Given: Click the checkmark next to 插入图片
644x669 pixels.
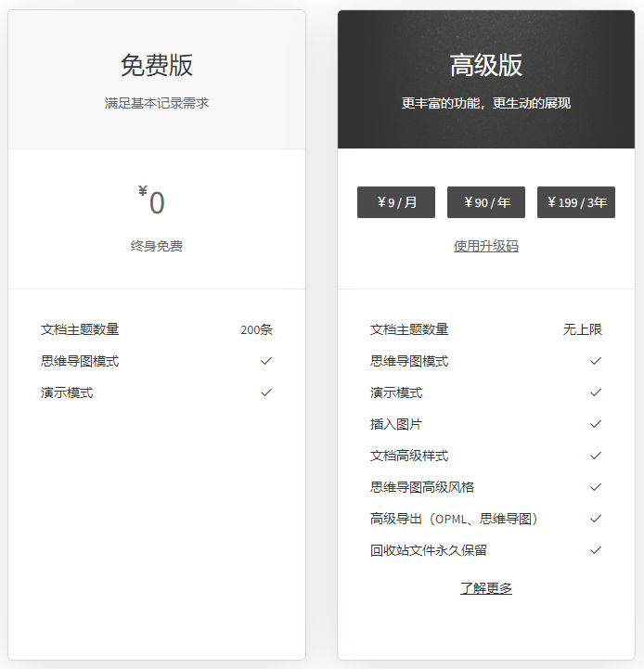Looking at the screenshot, I should click(596, 424).
